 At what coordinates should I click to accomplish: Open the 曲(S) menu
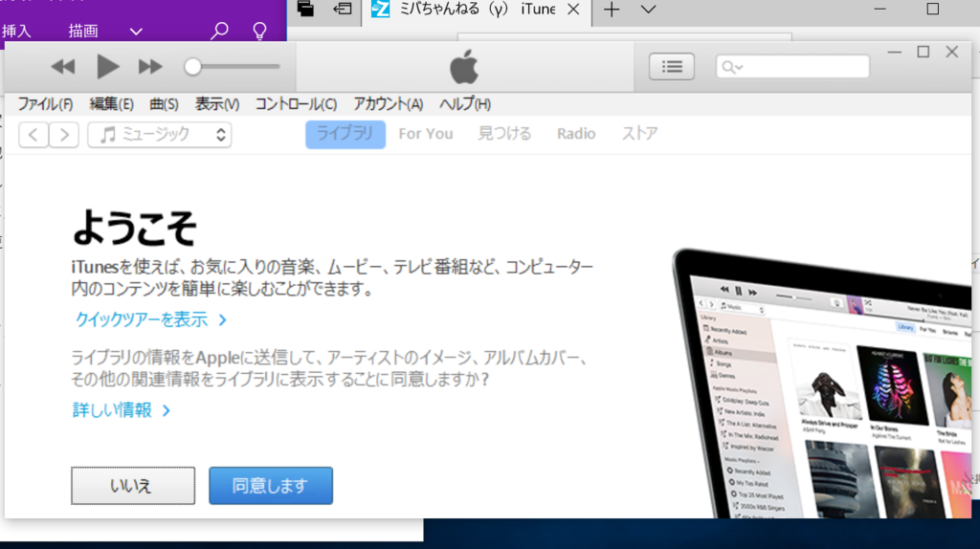point(164,104)
